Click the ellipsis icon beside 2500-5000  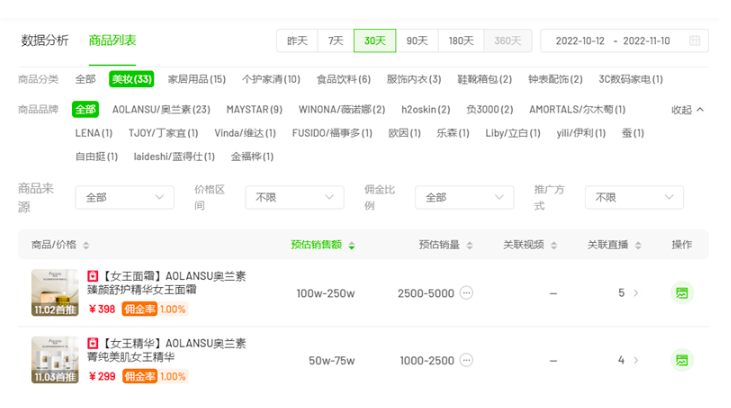[x=466, y=293]
